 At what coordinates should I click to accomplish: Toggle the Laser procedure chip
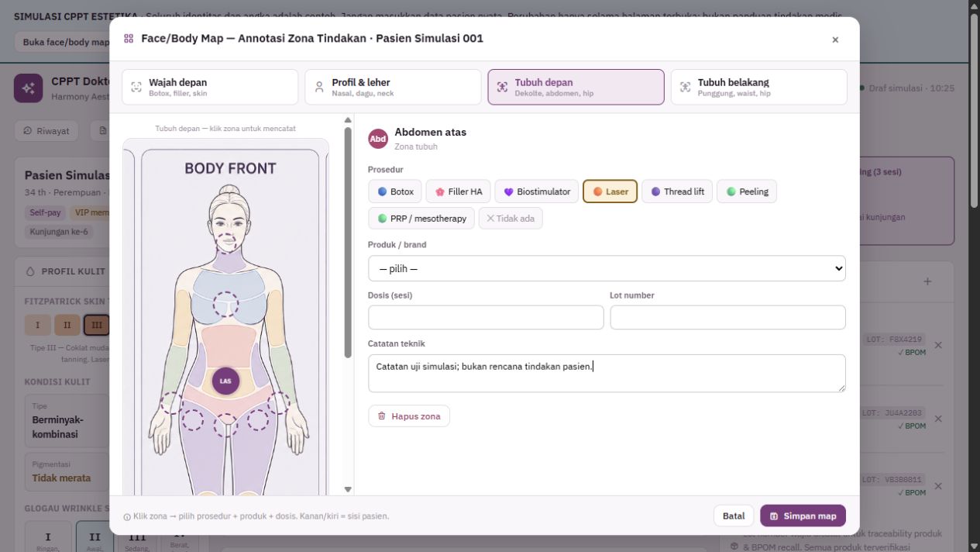(x=610, y=191)
